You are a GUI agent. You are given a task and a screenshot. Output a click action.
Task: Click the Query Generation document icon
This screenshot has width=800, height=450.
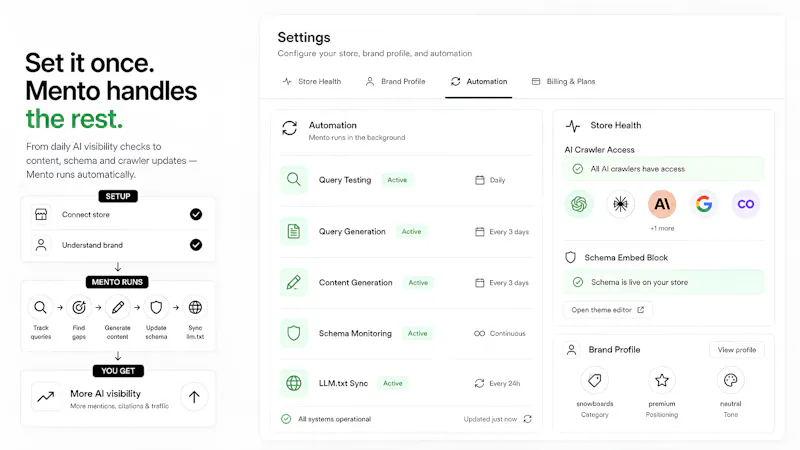(294, 231)
